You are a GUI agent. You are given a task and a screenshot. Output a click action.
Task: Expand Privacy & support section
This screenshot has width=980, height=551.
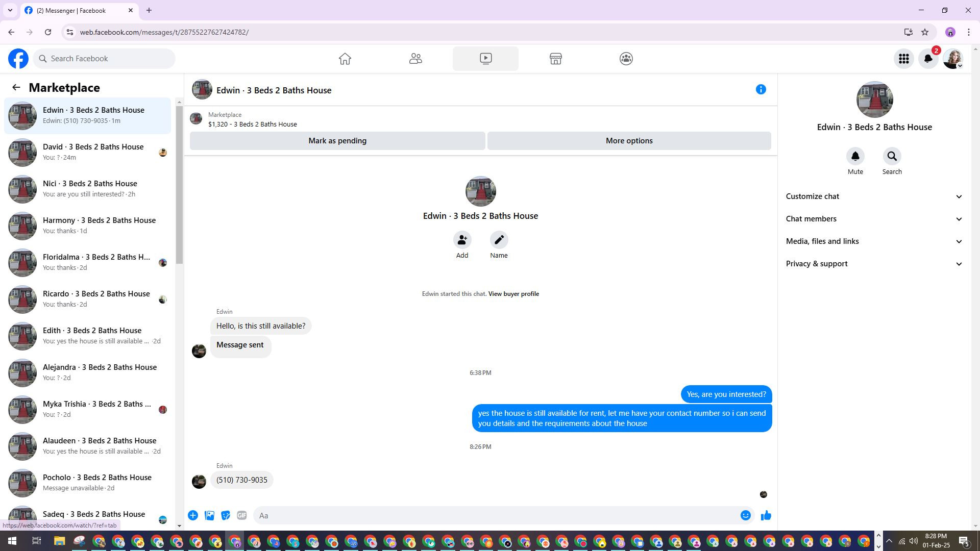click(874, 264)
